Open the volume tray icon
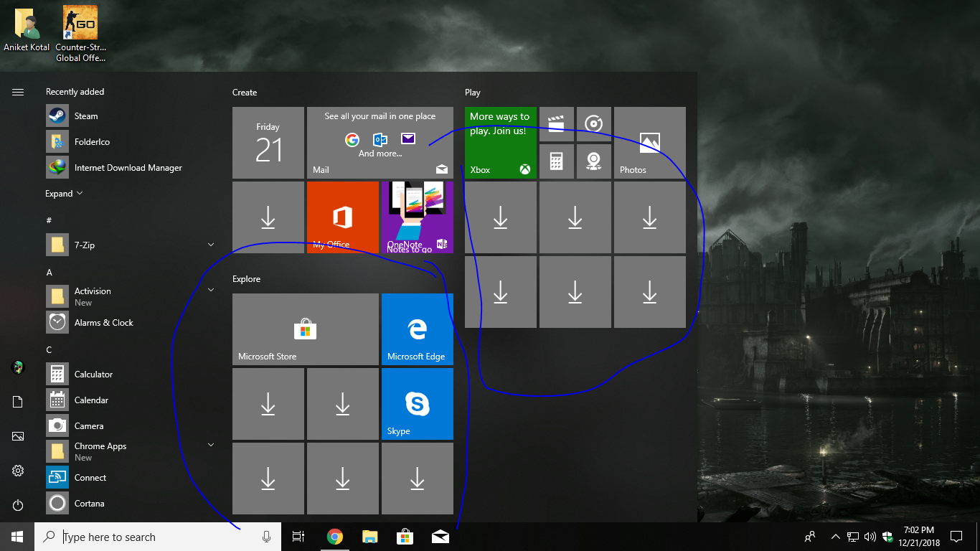Screen dimensions: 980x551 [x=870, y=537]
